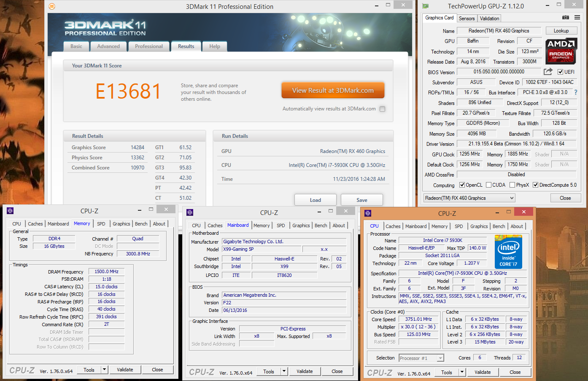The height and width of the screenshot is (381, 588).
Task: Click the E13681 score text
Action: pyautogui.click(x=128, y=91)
